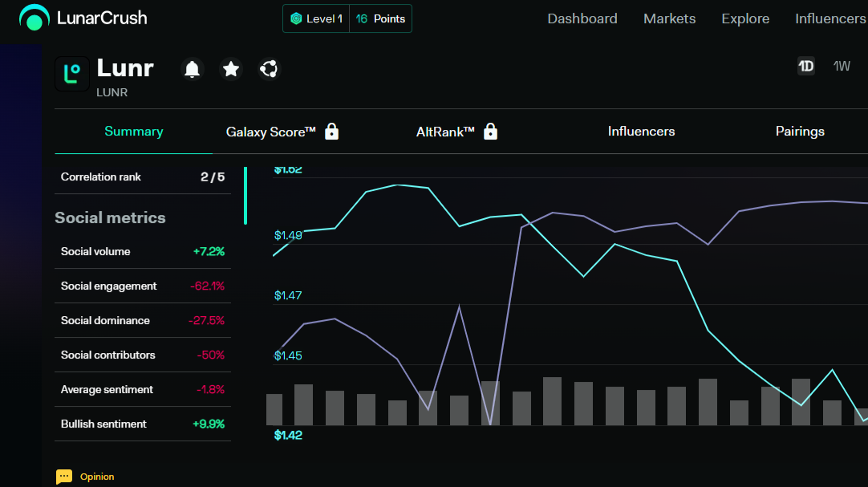Click the -1.8% average sentiment value
The width and height of the screenshot is (868, 487).
[210, 390]
